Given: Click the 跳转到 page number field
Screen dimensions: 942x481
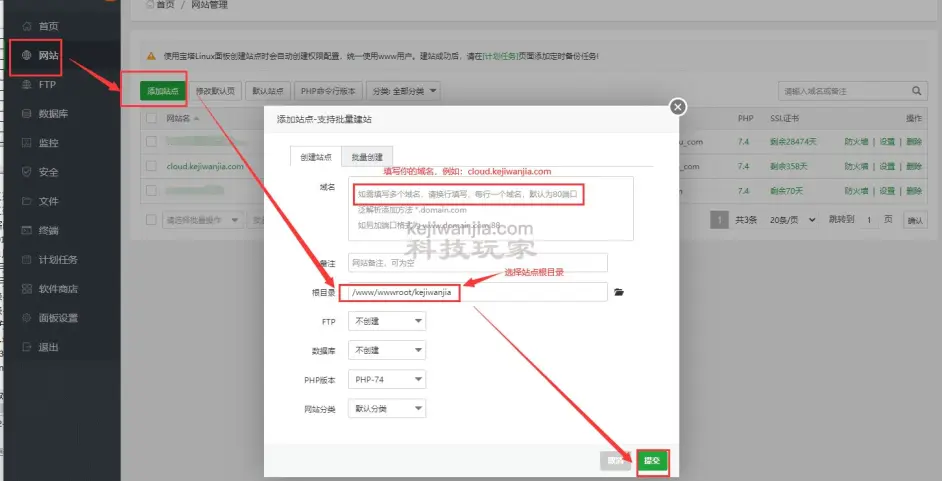Looking at the screenshot, I should [x=868, y=220].
